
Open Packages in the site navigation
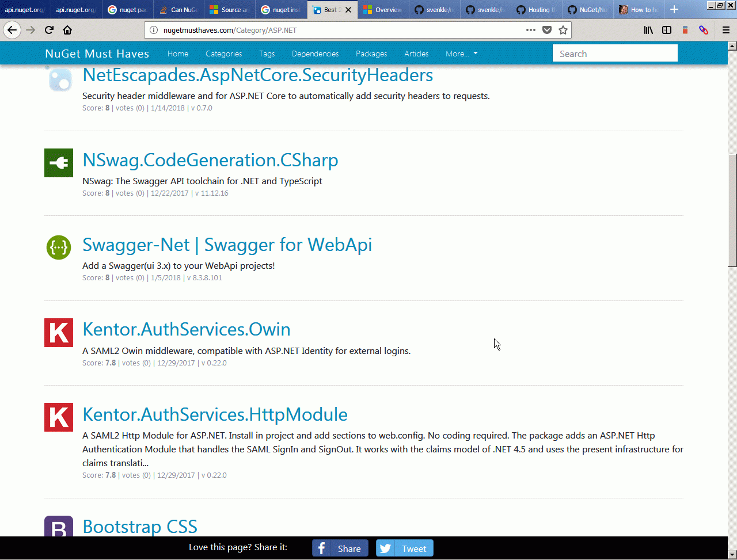click(x=371, y=54)
